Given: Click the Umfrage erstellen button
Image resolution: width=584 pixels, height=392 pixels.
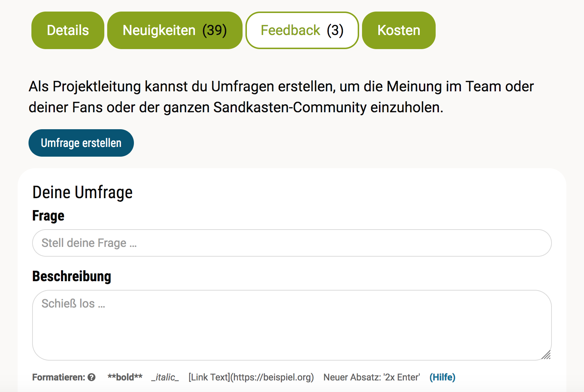Looking at the screenshot, I should tap(81, 143).
